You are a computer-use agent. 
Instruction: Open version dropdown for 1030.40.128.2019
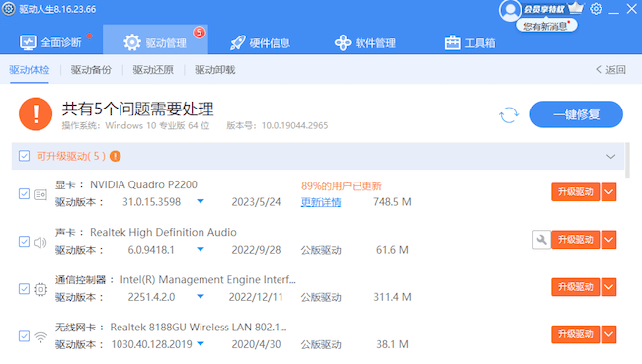coord(201,343)
